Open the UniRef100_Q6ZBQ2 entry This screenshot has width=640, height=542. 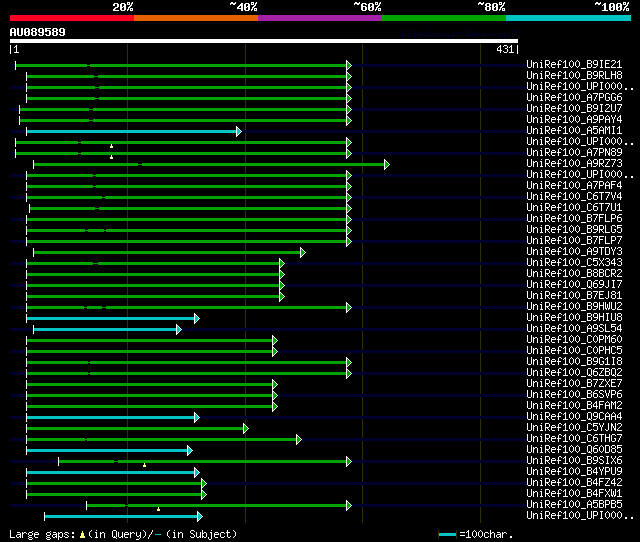click(574, 373)
